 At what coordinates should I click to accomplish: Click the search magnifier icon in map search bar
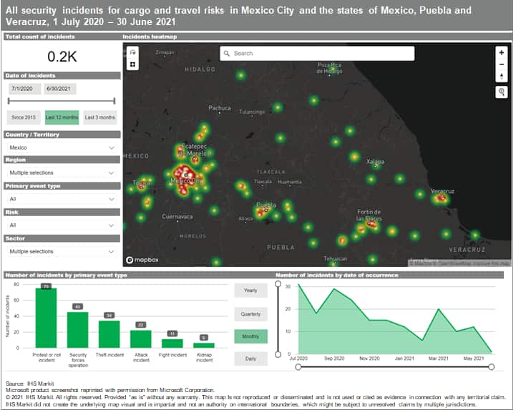227,54
